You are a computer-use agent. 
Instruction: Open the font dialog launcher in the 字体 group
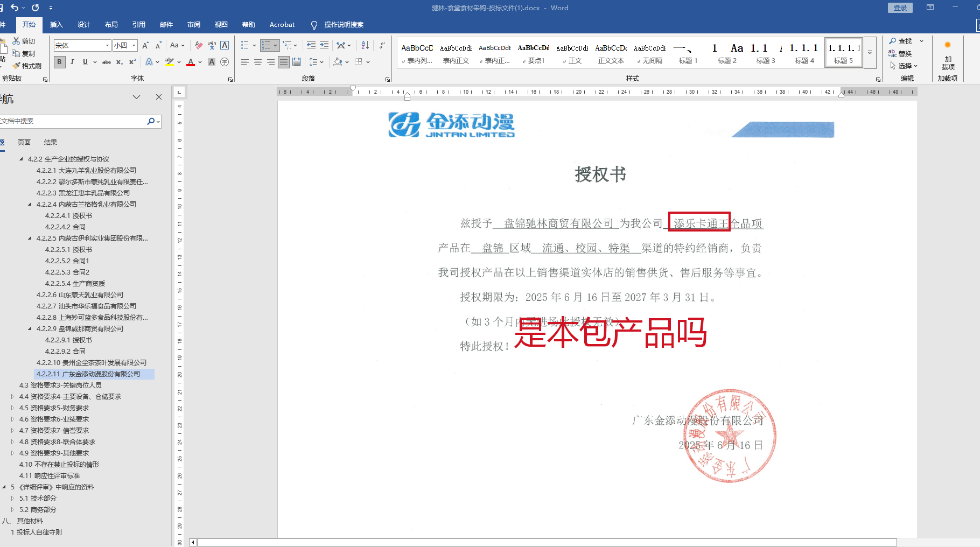click(x=230, y=80)
